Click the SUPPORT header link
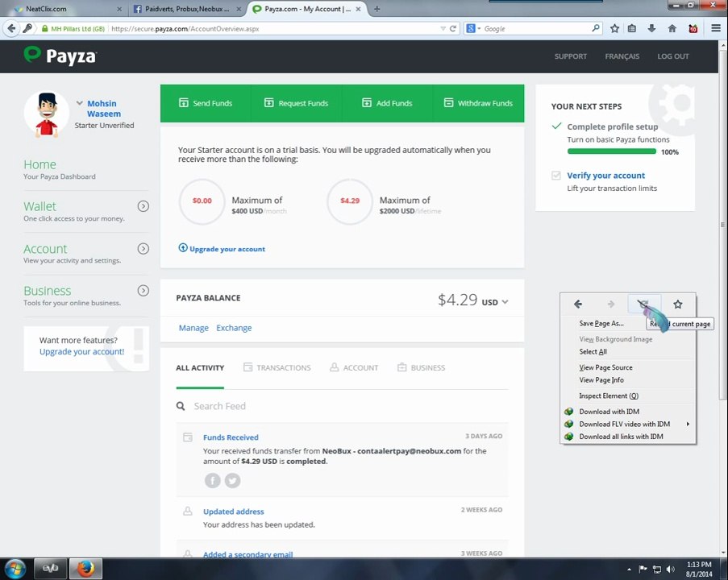 tap(570, 56)
